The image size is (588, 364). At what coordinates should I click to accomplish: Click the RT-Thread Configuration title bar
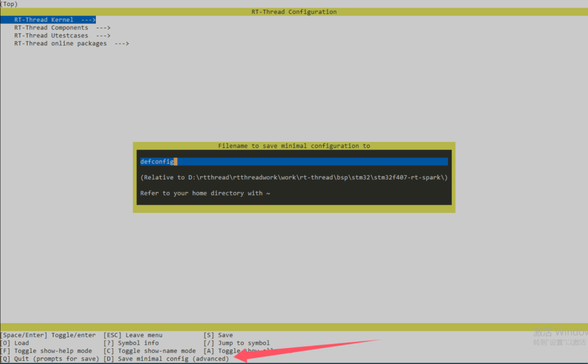pyautogui.click(x=294, y=11)
